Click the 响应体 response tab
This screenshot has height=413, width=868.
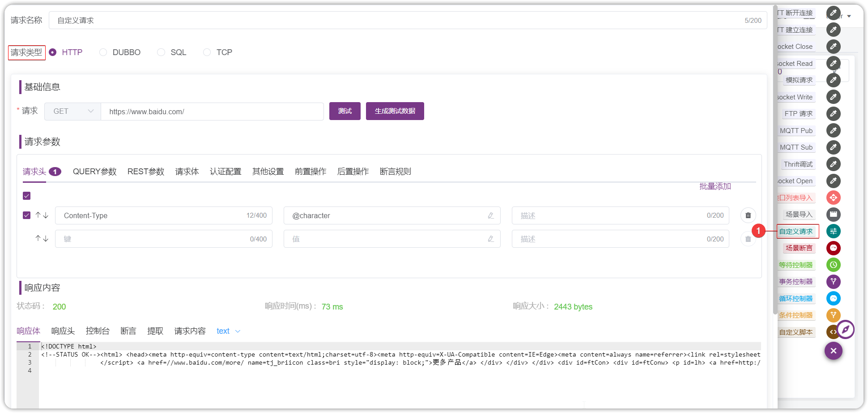coord(29,331)
